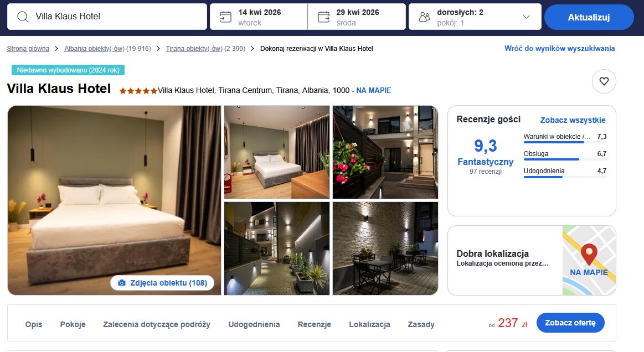
Task: Open check-in calendar icon for 14 kwi 2026
Action: (225, 17)
